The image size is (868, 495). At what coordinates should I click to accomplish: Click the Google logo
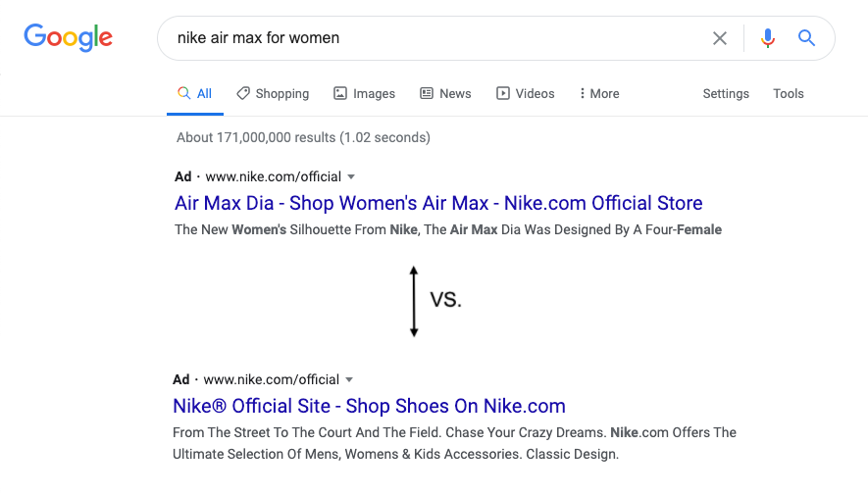pos(69,37)
